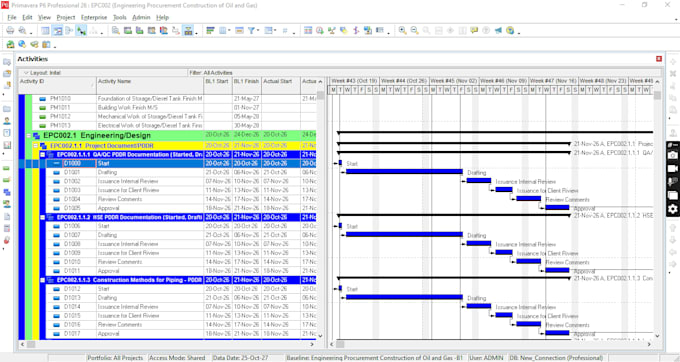Click the yellow speech bubble toolbar icon
This screenshot has width=680, height=362.
pos(474,30)
